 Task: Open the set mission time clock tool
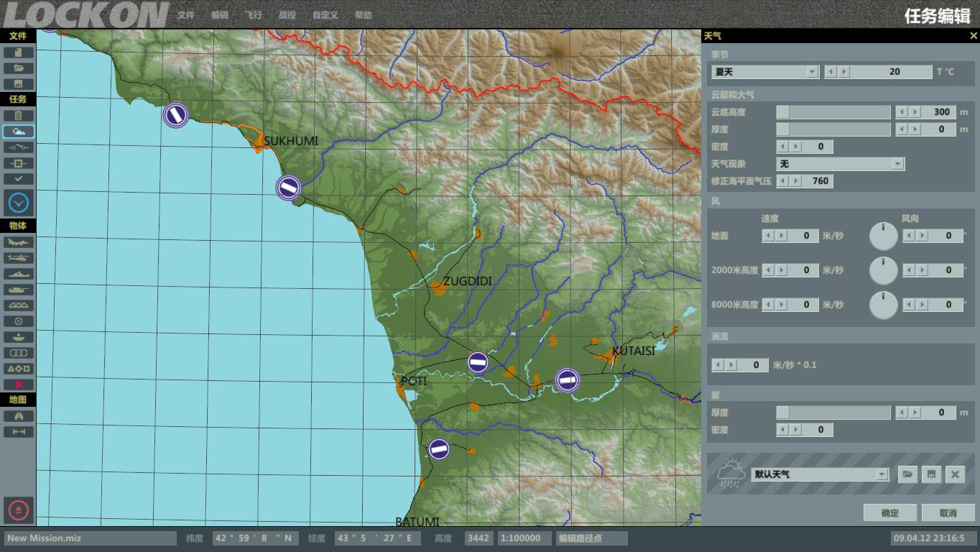pos(18,201)
